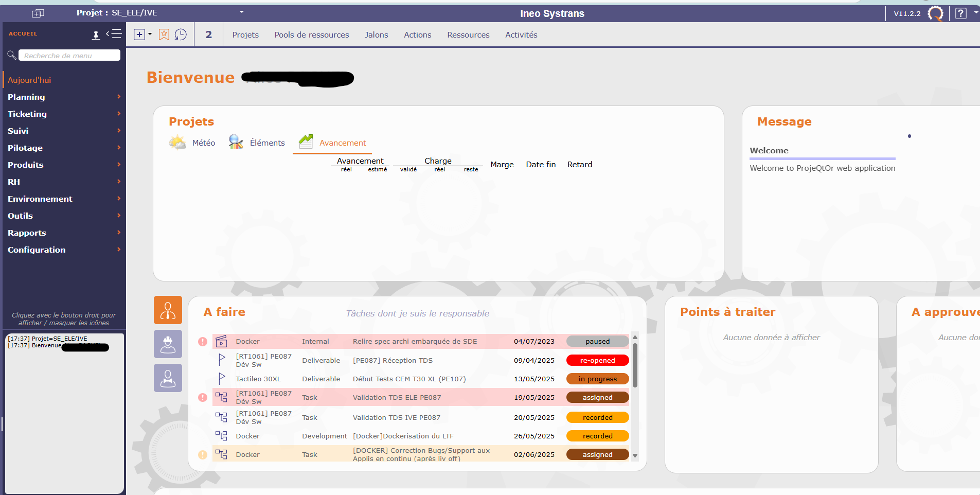The width and height of the screenshot is (980, 495).
Task: Collapse the left menu with hamburger icon
Action: tap(114, 34)
